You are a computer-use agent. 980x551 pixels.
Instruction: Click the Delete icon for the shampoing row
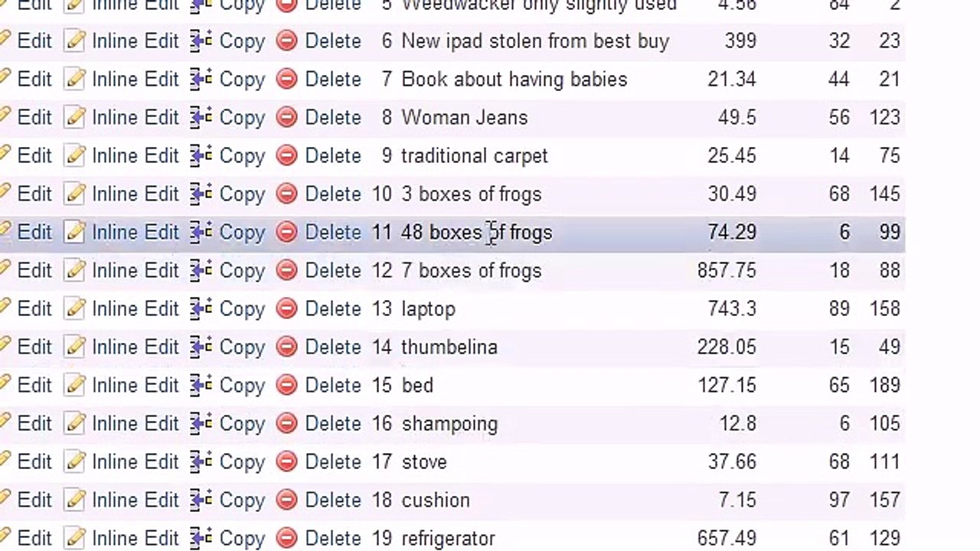pos(286,424)
